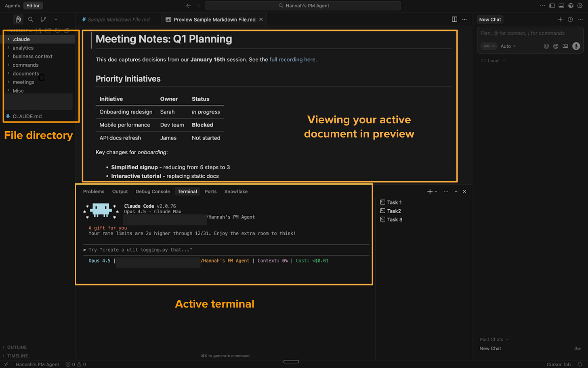Open the new terminal launch profile dropdown
The width and height of the screenshot is (588, 368).
(x=436, y=191)
